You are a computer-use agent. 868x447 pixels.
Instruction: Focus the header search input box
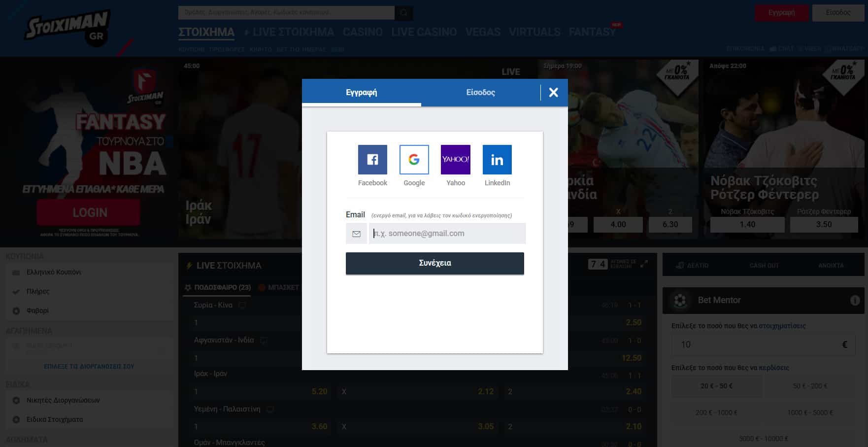[286, 13]
